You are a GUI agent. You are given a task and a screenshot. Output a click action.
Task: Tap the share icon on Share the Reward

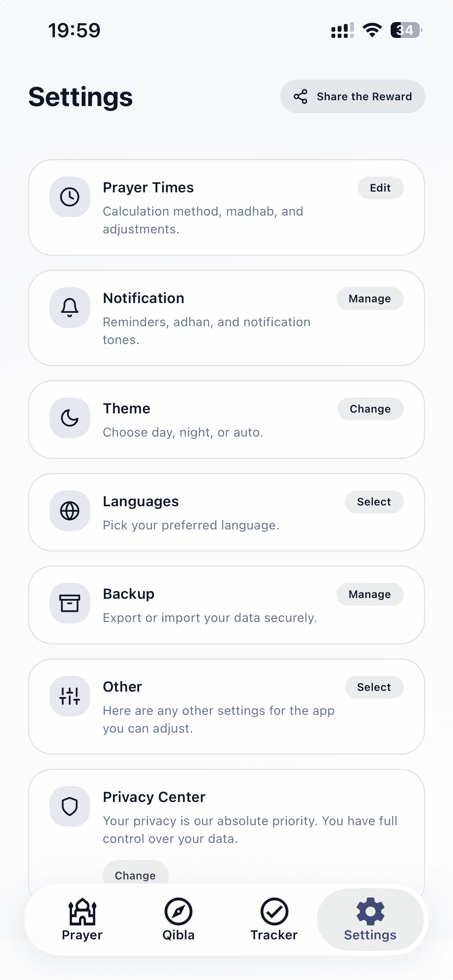pyautogui.click(x=301, y=96)
